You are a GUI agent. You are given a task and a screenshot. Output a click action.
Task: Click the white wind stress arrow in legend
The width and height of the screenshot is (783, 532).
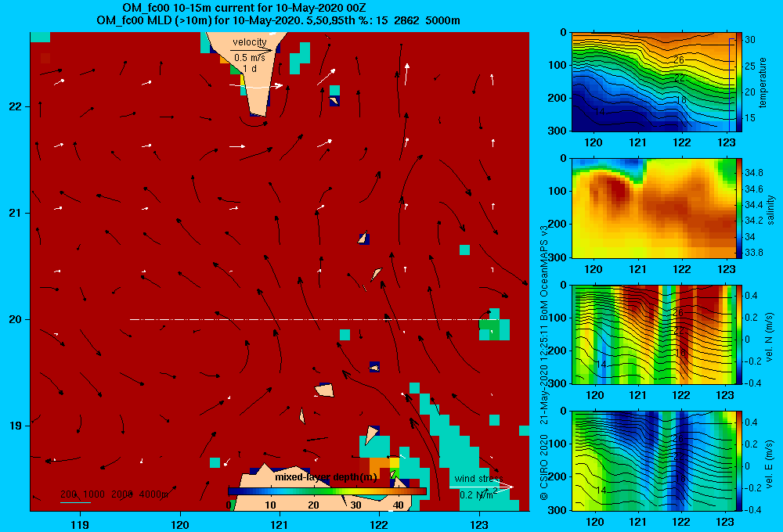482,487
